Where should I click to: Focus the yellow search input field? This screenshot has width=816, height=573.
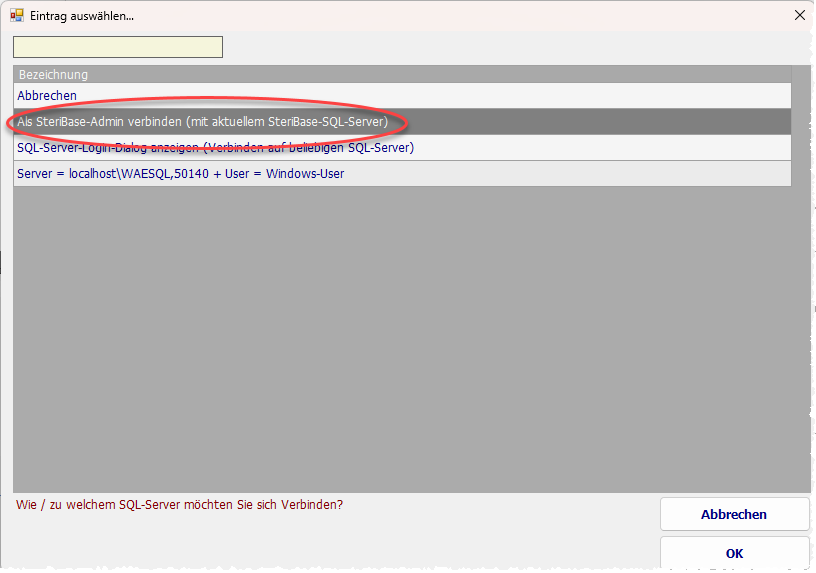pos(118,47)
